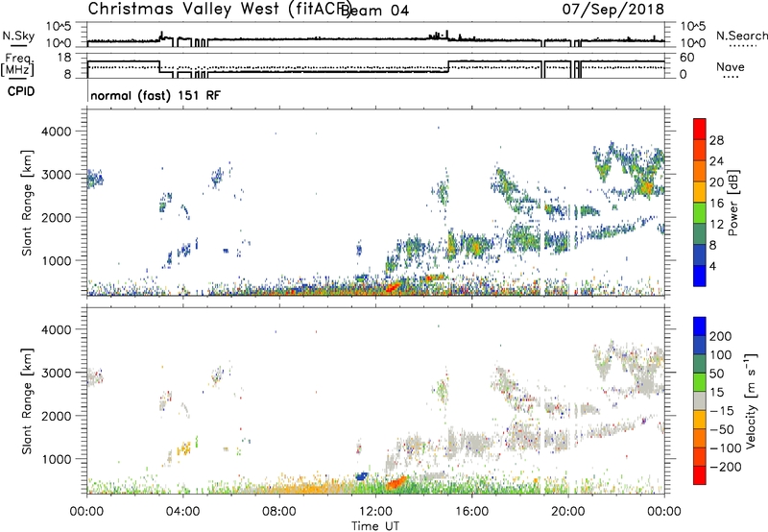768x532 pixels.
Task: Click "28" on the power colorbar
Action: coord(716,140)
